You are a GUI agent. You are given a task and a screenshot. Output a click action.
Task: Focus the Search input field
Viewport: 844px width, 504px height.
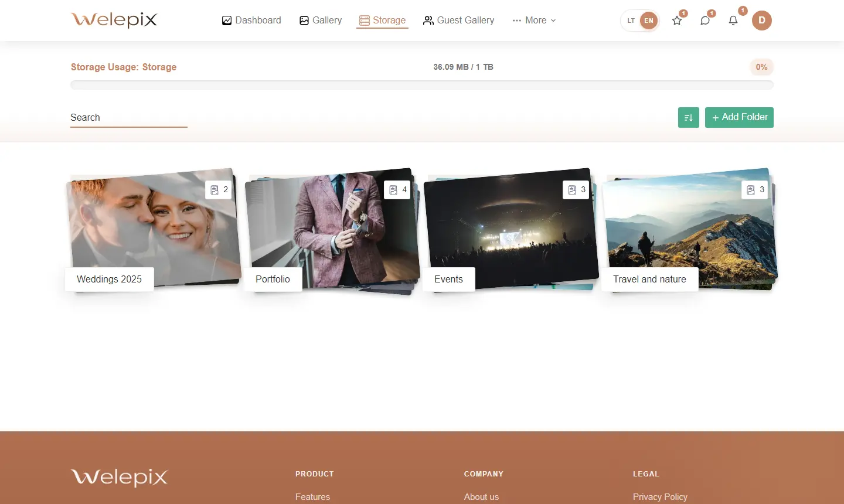click(129, 118)
